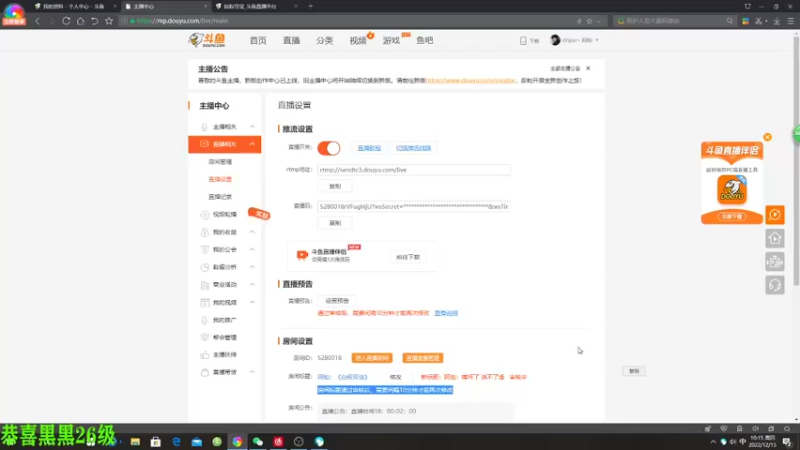Screen dimensions: 800x450
Task: Open the 鱼吧 nav item
Action: (424, 40)
